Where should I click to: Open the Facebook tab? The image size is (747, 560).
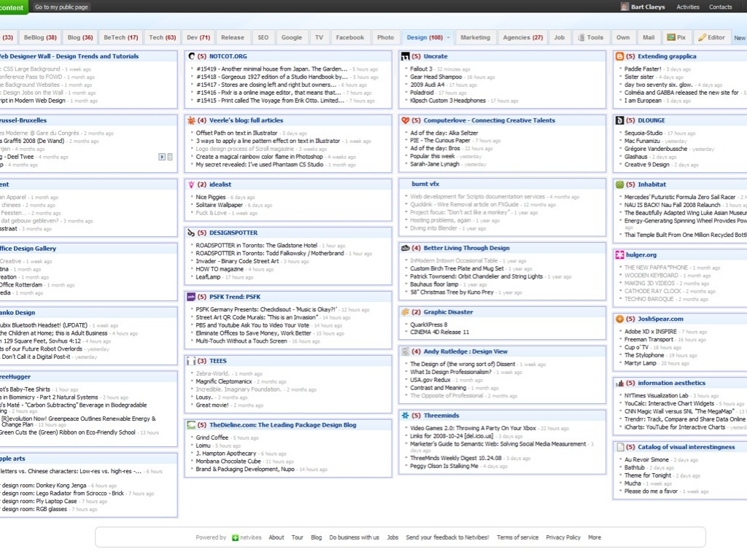(x=350, y=37)
